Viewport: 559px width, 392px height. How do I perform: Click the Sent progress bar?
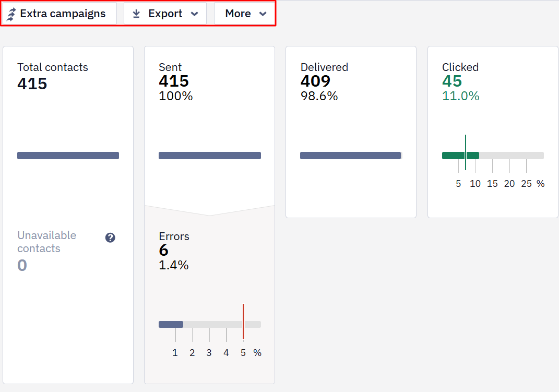[x=210, y=156]
